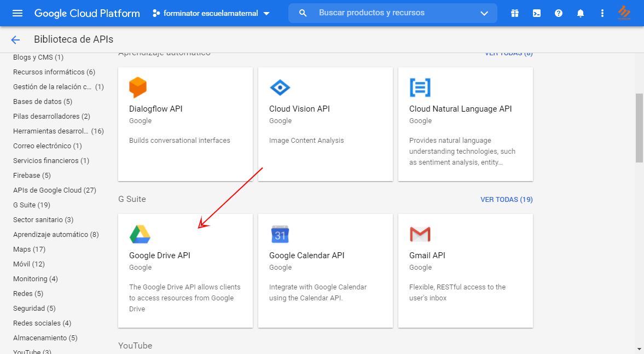Select Pilas desarrolladores category
Viewport: 644px width, 354px height.
[x=51, y=116]
